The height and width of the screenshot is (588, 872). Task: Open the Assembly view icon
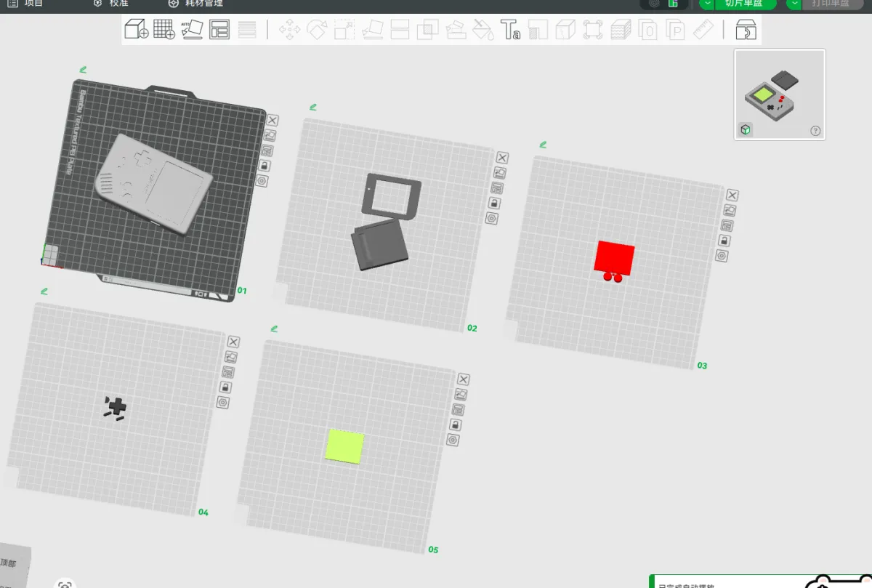point(746,30)
